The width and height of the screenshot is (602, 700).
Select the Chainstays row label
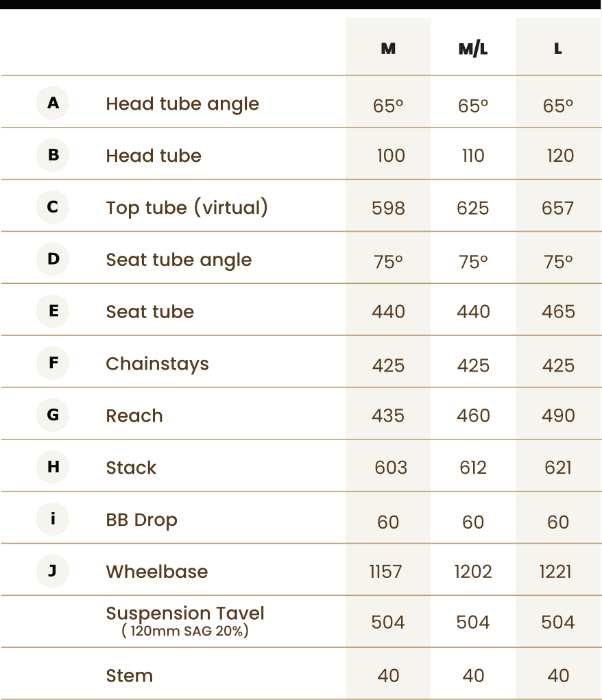tap(157, 364)
